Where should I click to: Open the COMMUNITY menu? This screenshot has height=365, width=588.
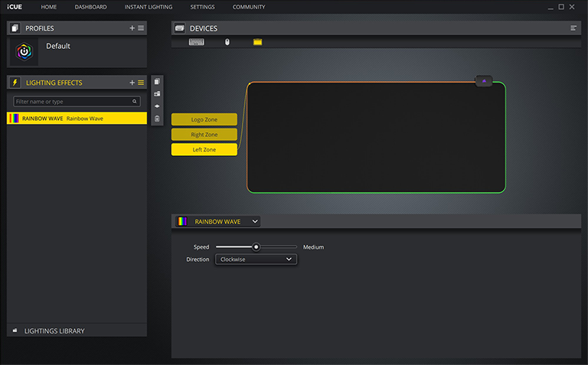[249, 7]
